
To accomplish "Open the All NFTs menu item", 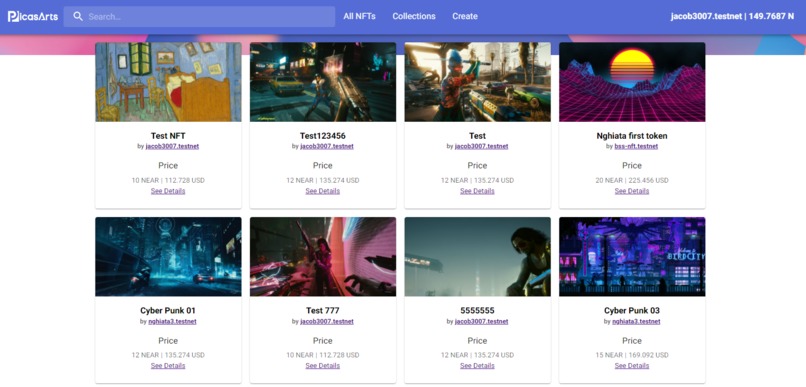I will pyautogui.click(x=359, y=16).
